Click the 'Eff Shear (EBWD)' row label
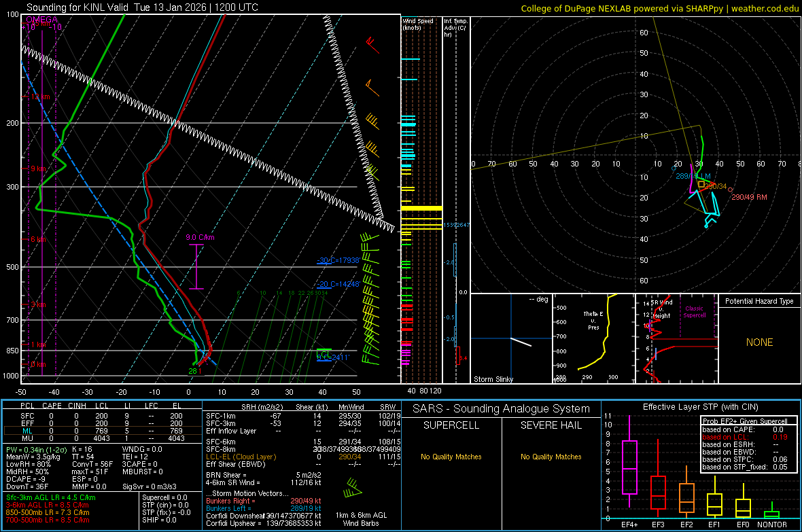The height and width of the screenshot is (532, 802). coord(236,464)
